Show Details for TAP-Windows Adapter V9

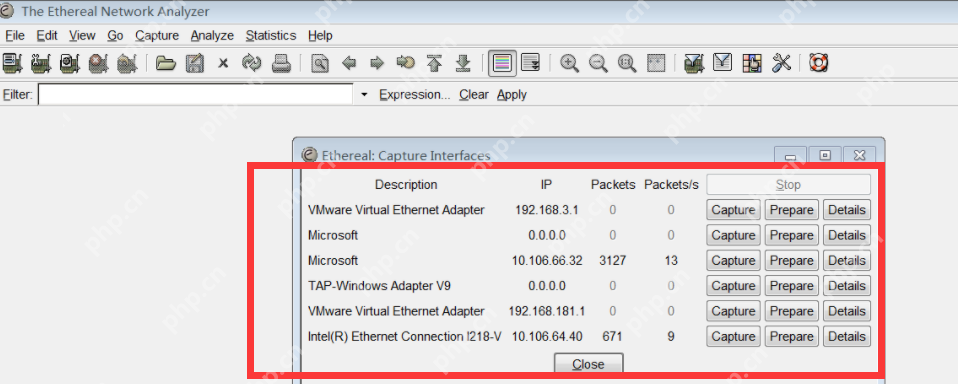tap(847, 286)
